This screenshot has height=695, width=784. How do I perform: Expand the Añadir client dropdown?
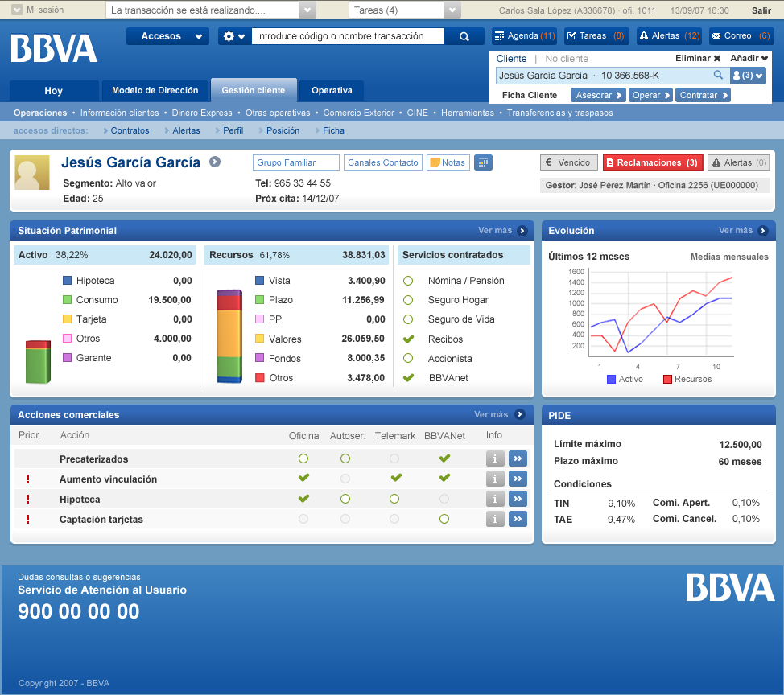(749, 59)
